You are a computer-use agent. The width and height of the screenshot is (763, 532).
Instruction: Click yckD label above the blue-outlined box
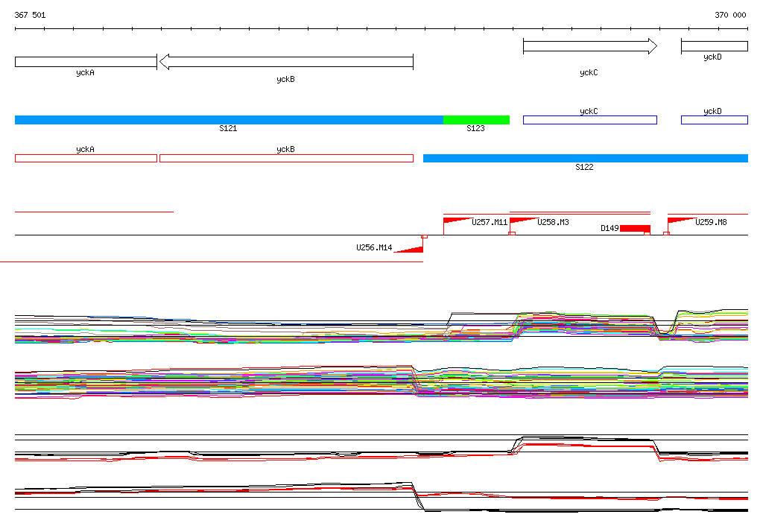tap(712, 111)
